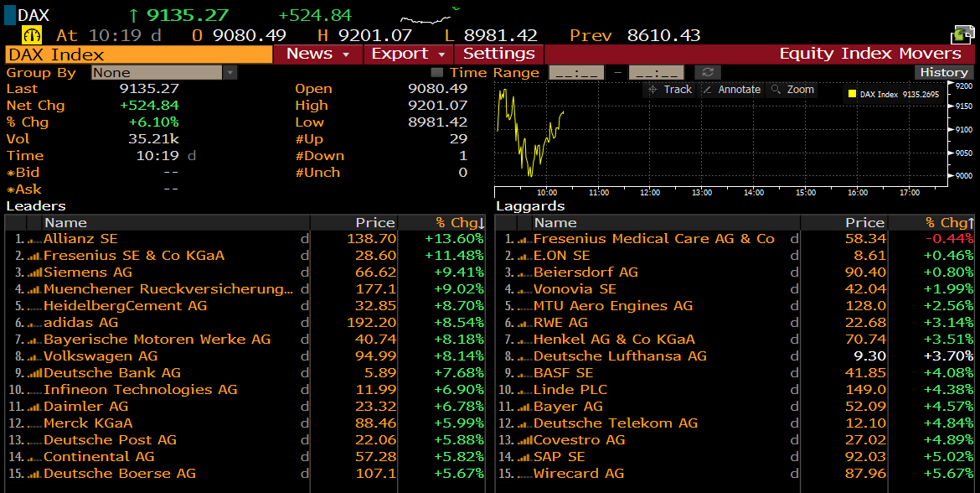
Task: Enable the Time Range checkbox
Action: click(x=436, y=73)
